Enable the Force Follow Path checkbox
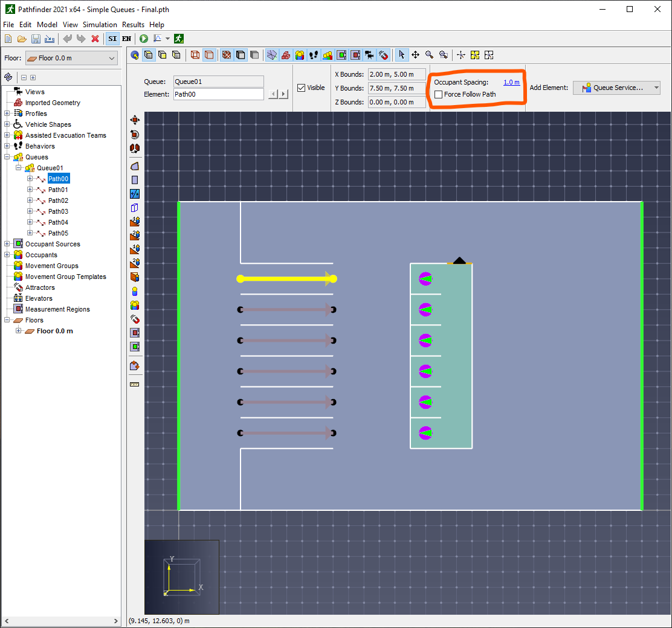 click(439, 95)
